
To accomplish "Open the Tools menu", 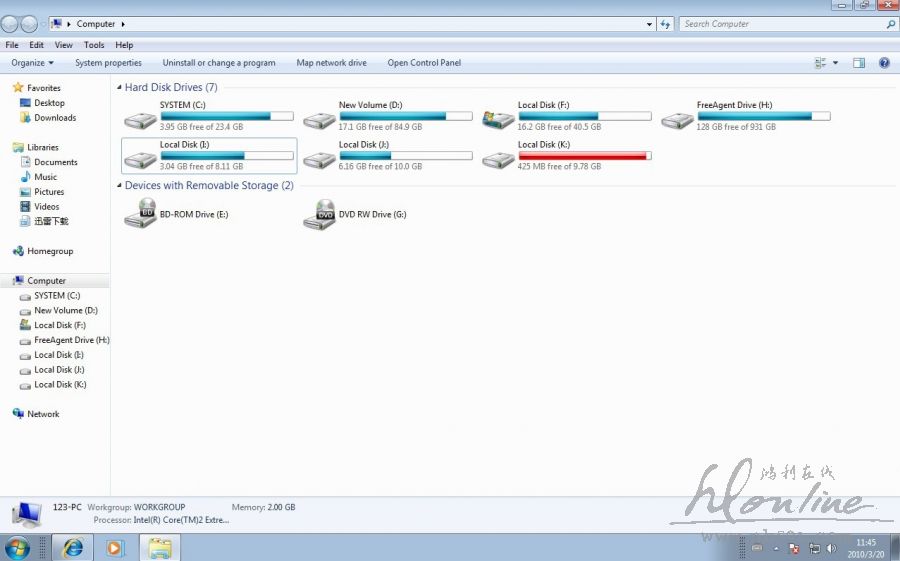I will [94, 45].
